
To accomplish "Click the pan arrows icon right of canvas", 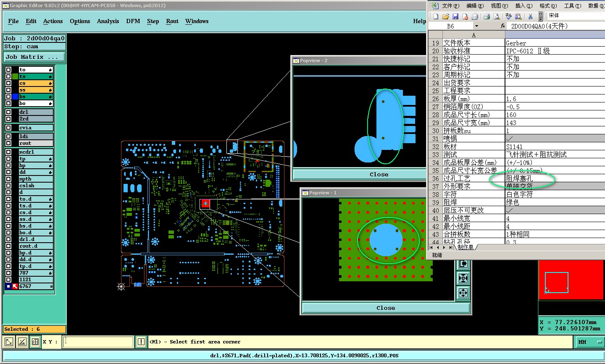I will coord(463,293).
